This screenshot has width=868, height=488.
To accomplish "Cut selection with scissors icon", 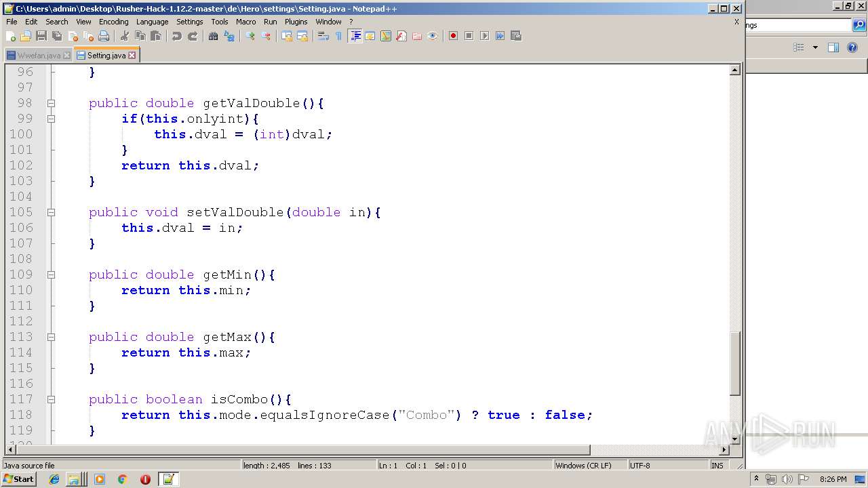I will point(125,36).
